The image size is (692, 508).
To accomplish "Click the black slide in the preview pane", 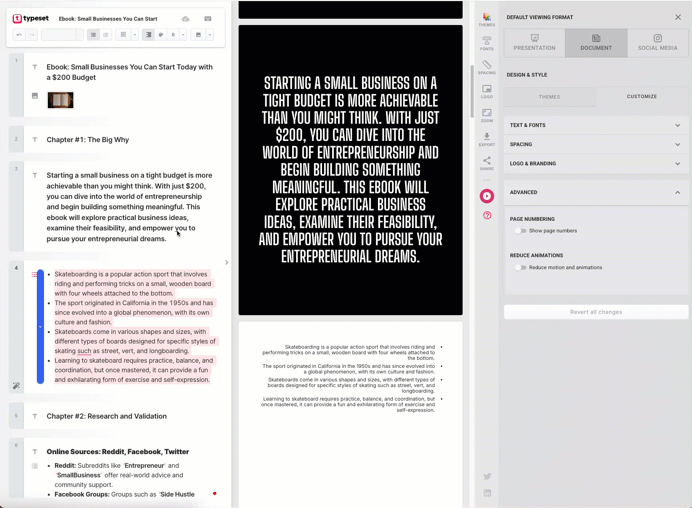I will (350, 170).
